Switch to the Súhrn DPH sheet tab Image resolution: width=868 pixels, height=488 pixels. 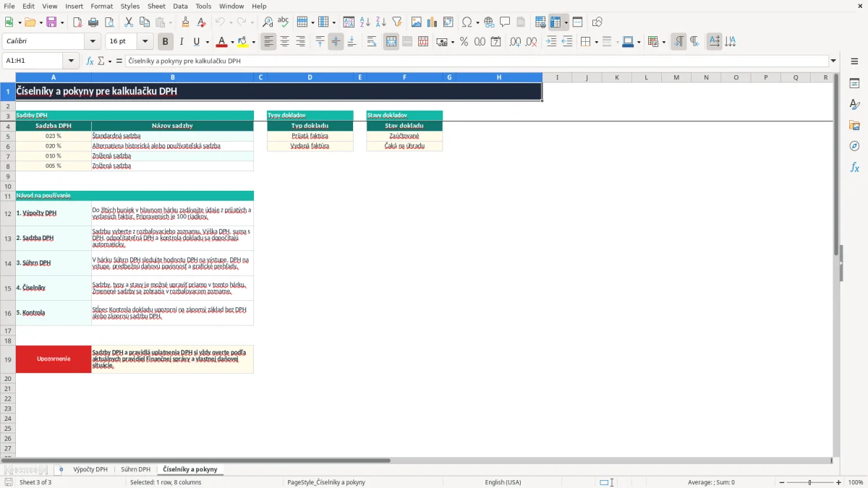tap(136, 470)
